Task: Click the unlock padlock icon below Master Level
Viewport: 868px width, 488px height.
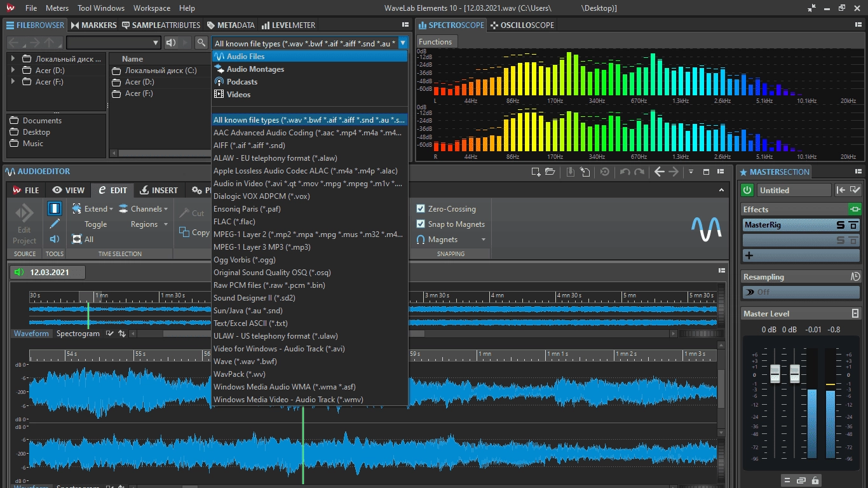Action: [x=816, y=480]
